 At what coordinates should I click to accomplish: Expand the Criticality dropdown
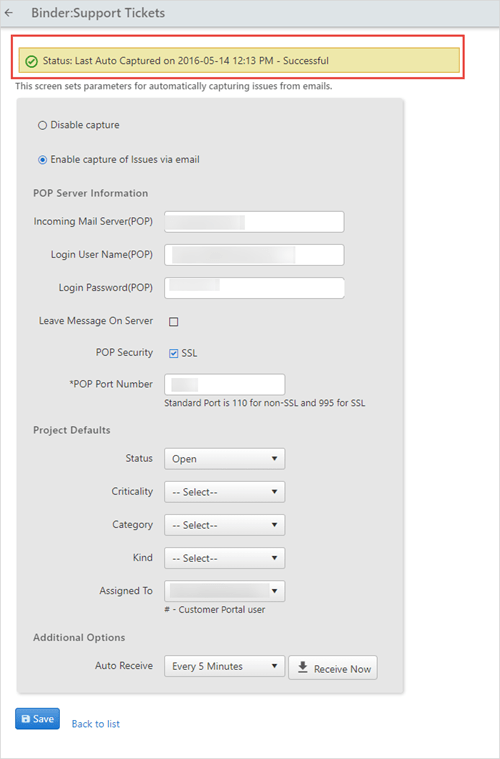225,492
